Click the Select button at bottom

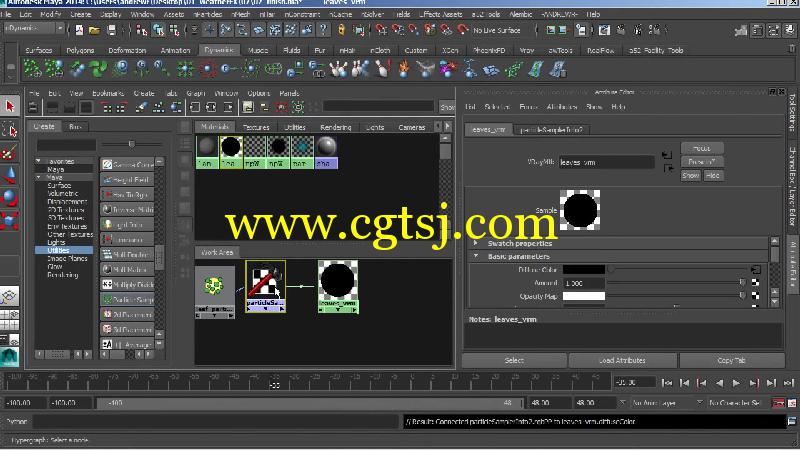pyautogui.click(x=514, y=360)
